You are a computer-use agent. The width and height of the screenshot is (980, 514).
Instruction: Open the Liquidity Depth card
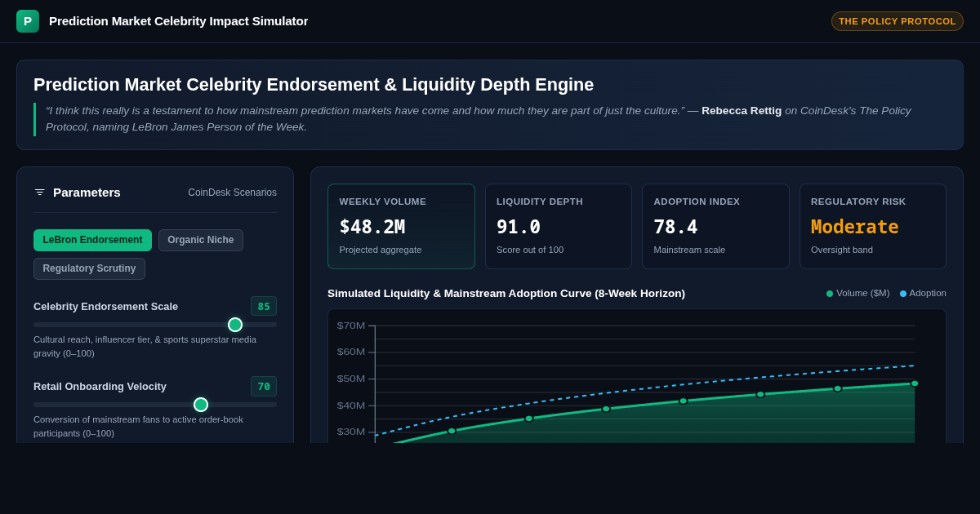pyautogui.click(x=559, y=226)
